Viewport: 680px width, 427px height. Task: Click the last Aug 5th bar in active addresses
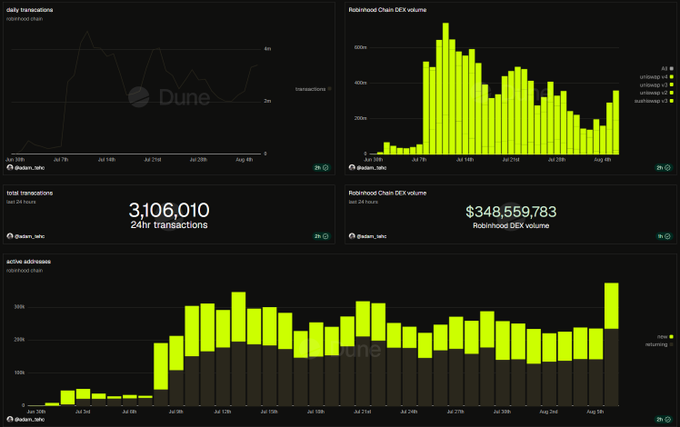click(611, 344)
